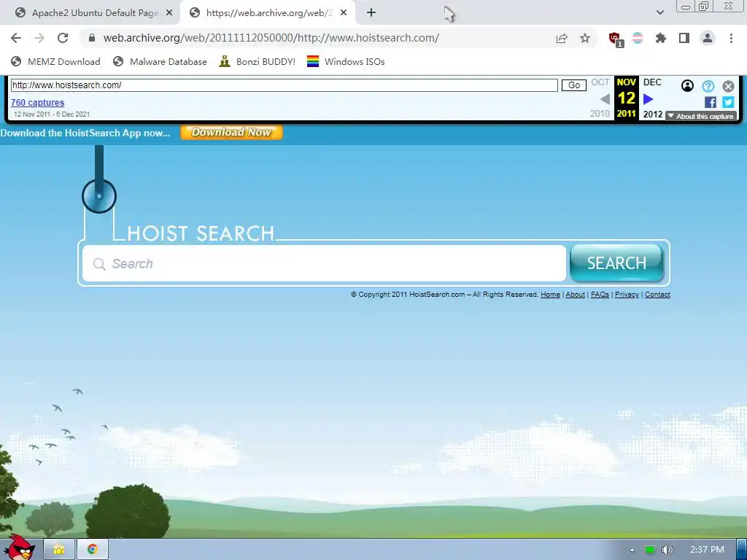Open the Contact footer link
747x560 pixels.
[657, 295]
